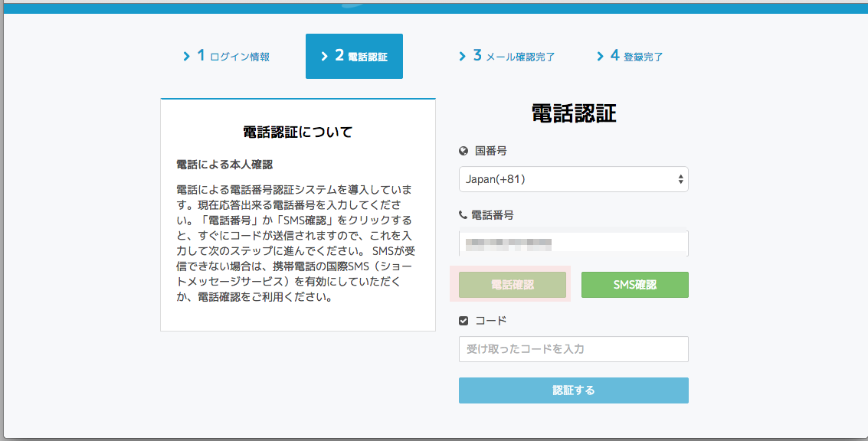868x441 pixels.
Task: Switch to the ログイン情報 step tab
Action: pos(226,56)
